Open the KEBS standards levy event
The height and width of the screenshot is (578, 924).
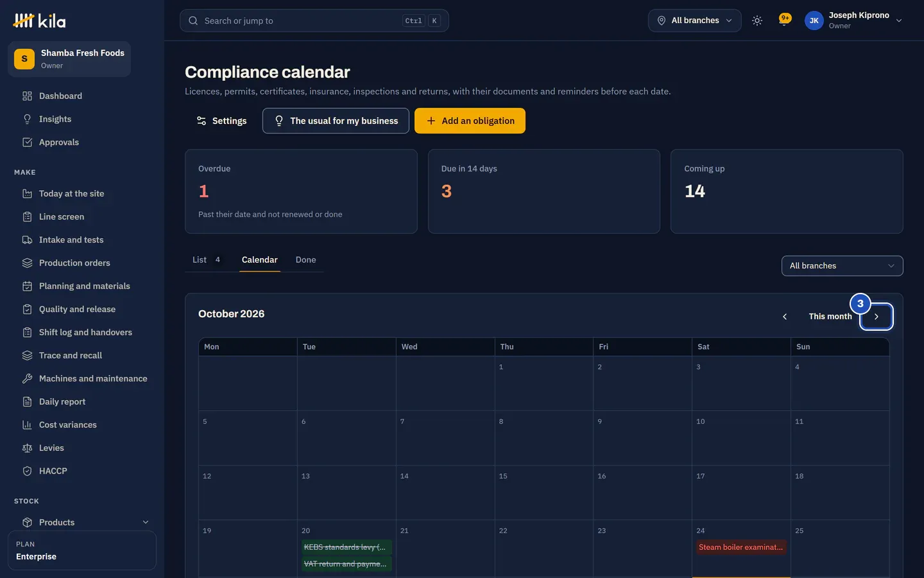pos(346,547)
